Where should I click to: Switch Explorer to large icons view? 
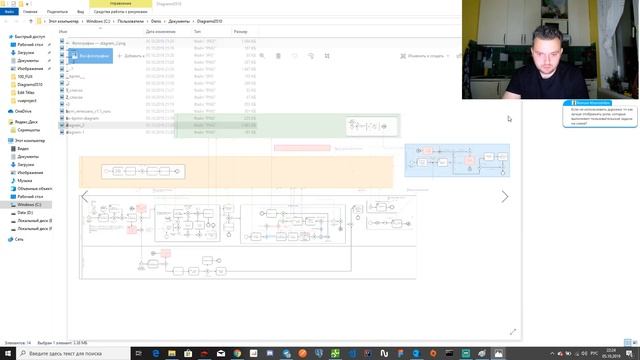tap(635, 342)
